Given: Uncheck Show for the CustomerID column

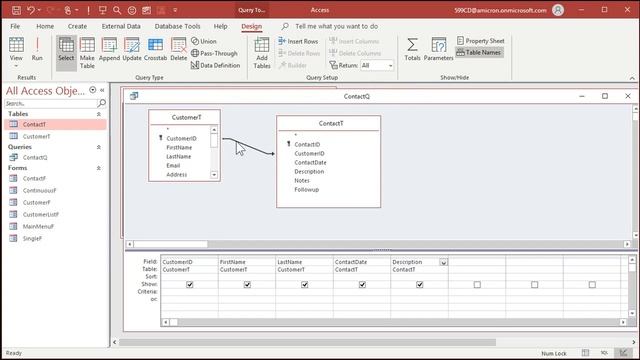Looking at the screenshot, I should coord(189,284).
